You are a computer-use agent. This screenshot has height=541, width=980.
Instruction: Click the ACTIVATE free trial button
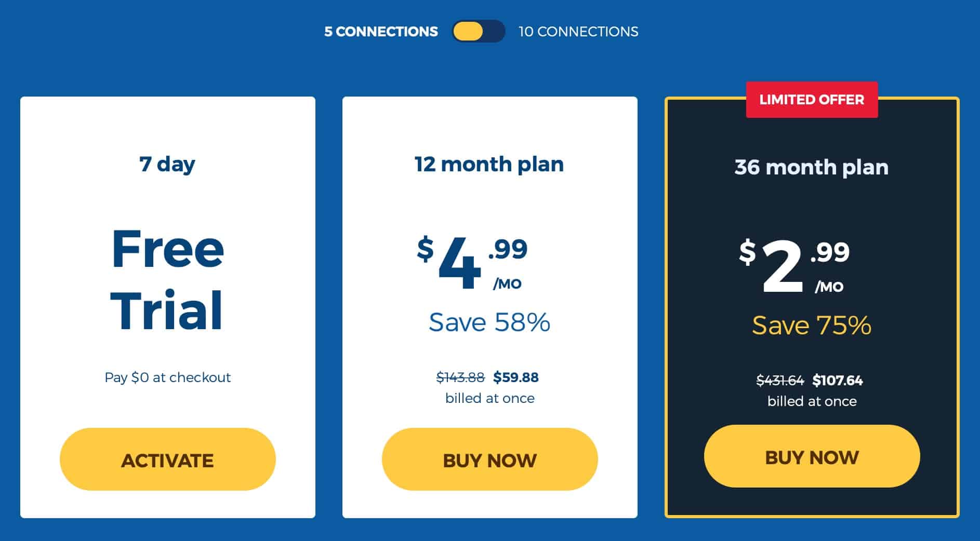coord(168,459)
